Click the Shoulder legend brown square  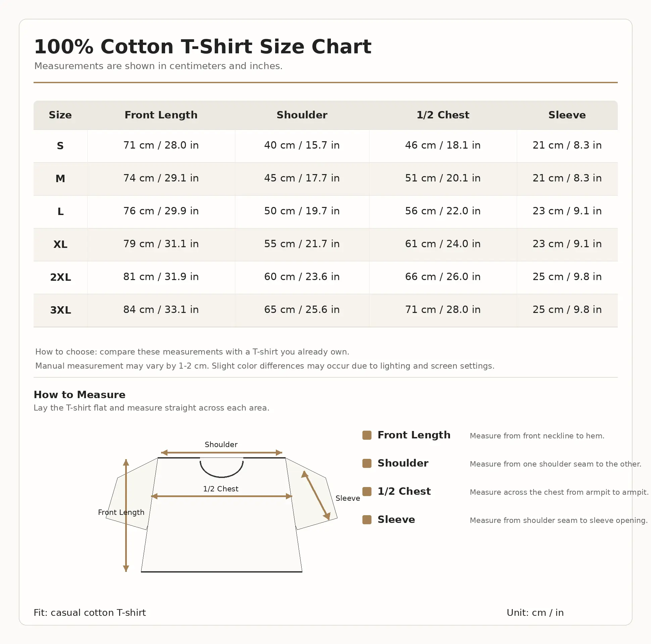coord(367,464)
